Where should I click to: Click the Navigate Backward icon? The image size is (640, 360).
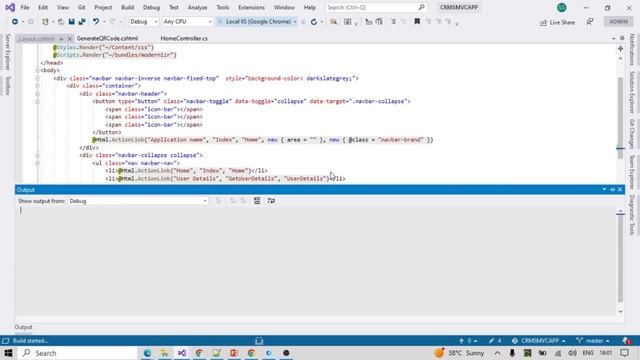pos(15,22)
